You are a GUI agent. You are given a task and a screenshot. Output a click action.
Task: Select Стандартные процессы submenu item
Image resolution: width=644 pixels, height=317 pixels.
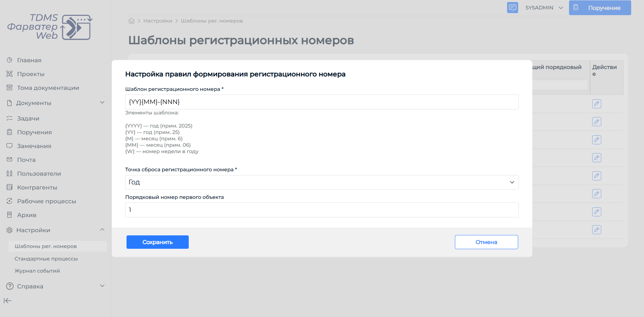pos(46,259)
